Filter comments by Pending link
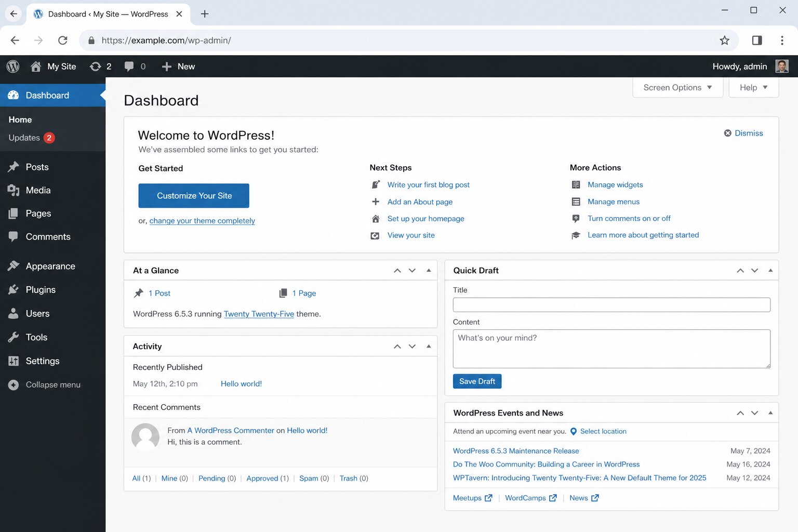The image size is (798, 532). coord(211,478)
